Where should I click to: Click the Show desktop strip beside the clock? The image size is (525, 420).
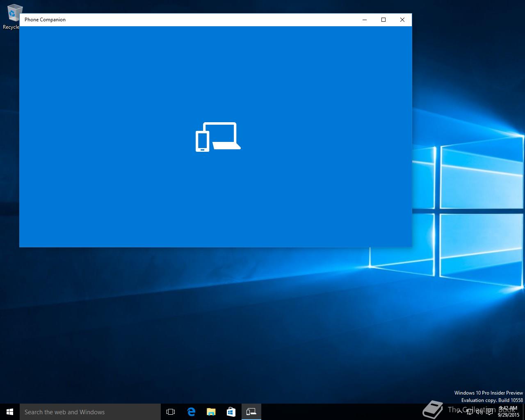(524, 412)
